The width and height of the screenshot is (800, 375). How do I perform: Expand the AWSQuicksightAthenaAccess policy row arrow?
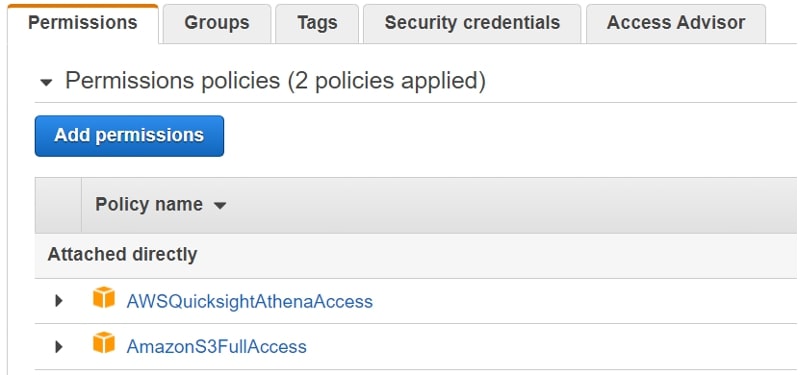pos(59,301)
